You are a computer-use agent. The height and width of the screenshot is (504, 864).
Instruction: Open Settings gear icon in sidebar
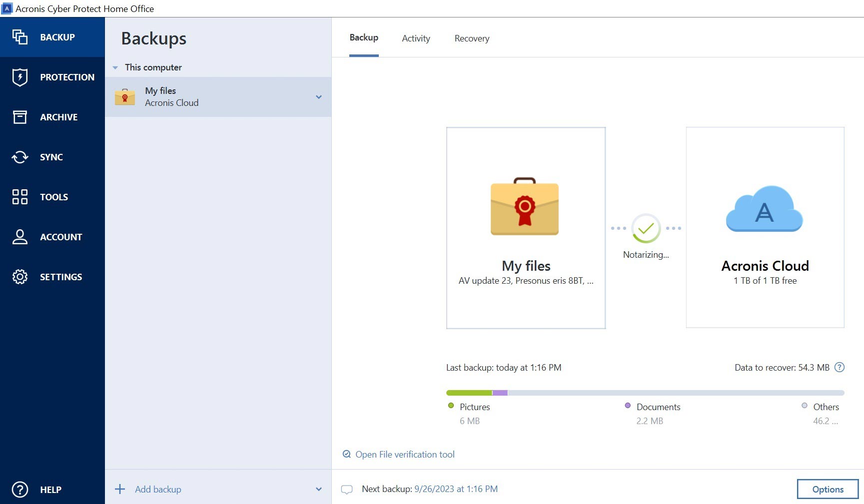(20, 277)
